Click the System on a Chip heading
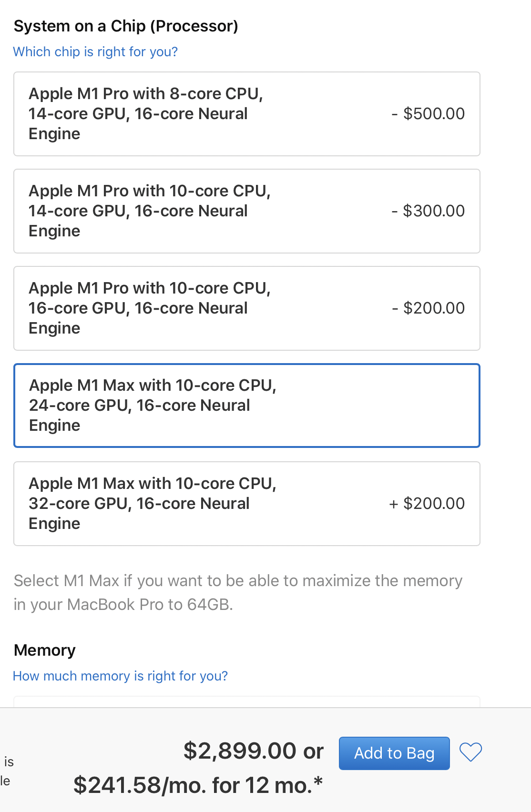 coord(126,26)
